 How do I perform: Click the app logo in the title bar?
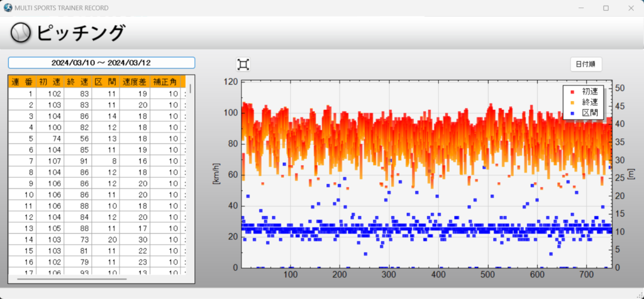[x=8, y=8]
